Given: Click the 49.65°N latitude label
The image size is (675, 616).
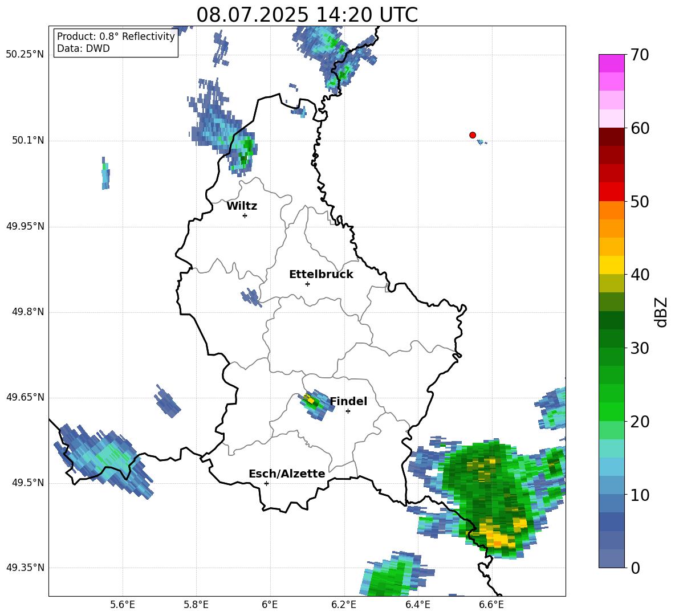Looking at the screenshot, I should (x=25, y=397).
